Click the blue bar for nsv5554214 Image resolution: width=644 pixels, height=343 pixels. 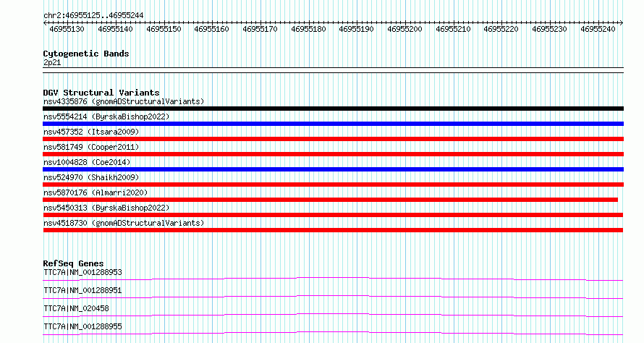tap(333, 124)
